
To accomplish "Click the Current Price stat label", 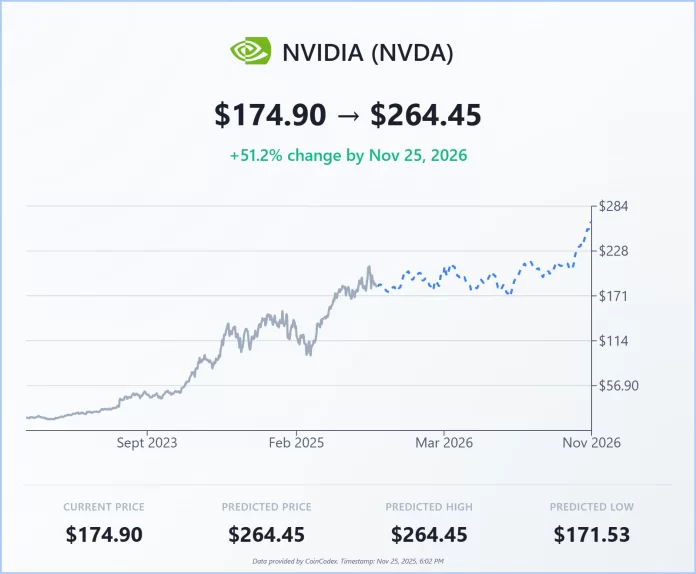I will click(104, 507).
